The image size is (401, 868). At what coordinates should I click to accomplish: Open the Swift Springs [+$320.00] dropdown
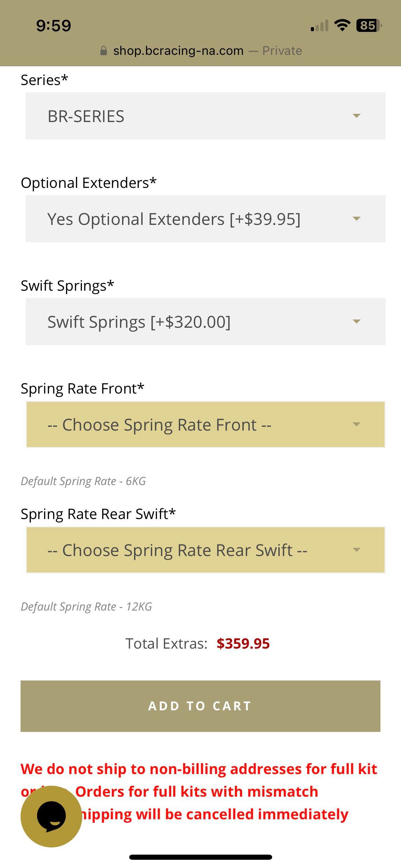(205, 322)
